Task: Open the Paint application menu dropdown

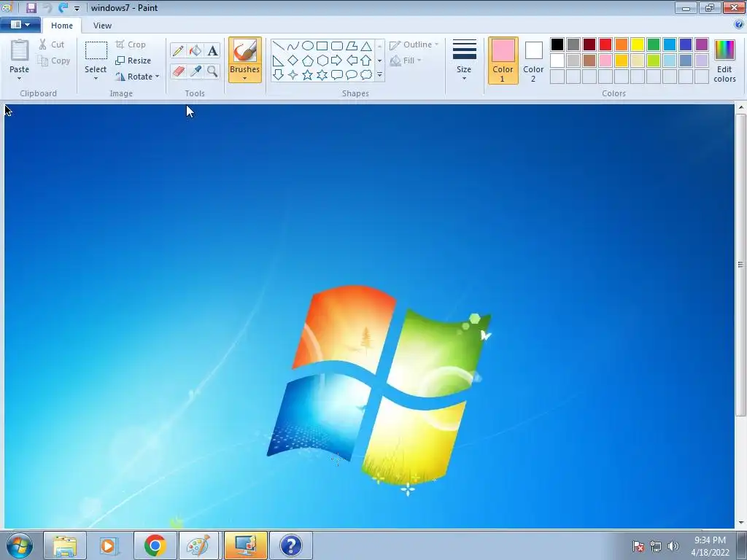Action: coord(20,25)
